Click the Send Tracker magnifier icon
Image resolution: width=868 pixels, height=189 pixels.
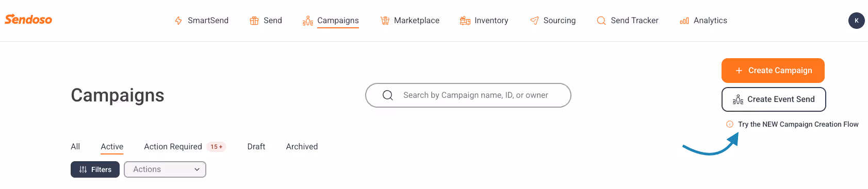pos(601,21)
